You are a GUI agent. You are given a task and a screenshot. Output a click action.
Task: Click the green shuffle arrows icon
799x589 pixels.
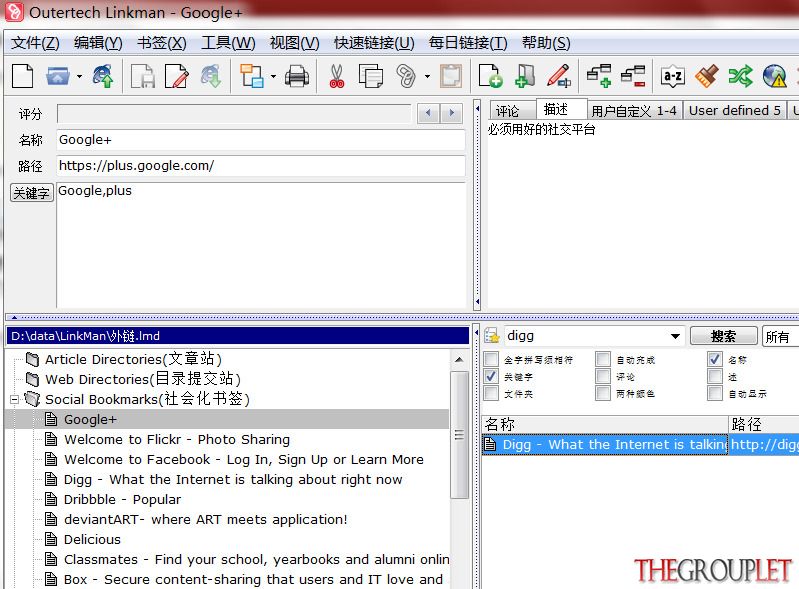click(740, 77)
